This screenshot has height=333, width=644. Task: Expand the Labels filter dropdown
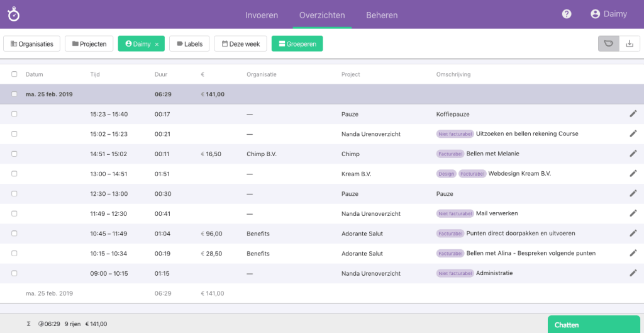point(189,43)
